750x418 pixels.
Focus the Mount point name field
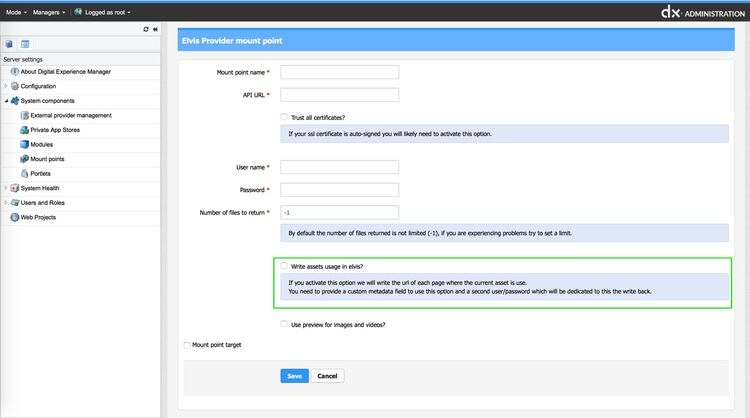pos(340,72)
